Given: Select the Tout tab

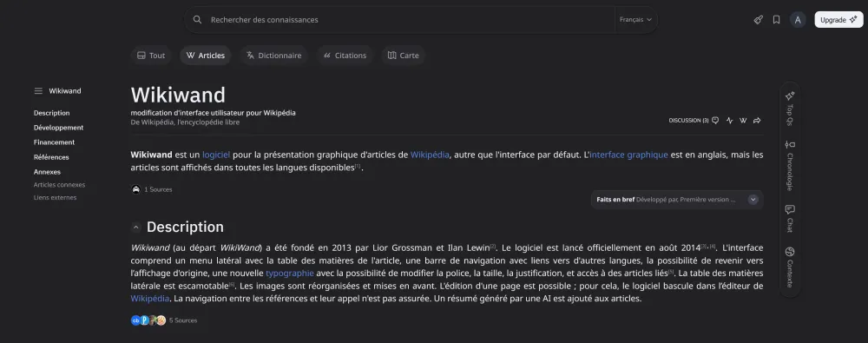Looking at the screenshot, I should 151,56.
